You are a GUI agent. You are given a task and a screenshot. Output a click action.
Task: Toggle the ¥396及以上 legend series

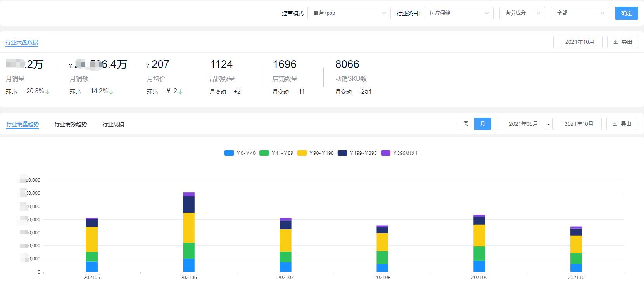point(400,153)
